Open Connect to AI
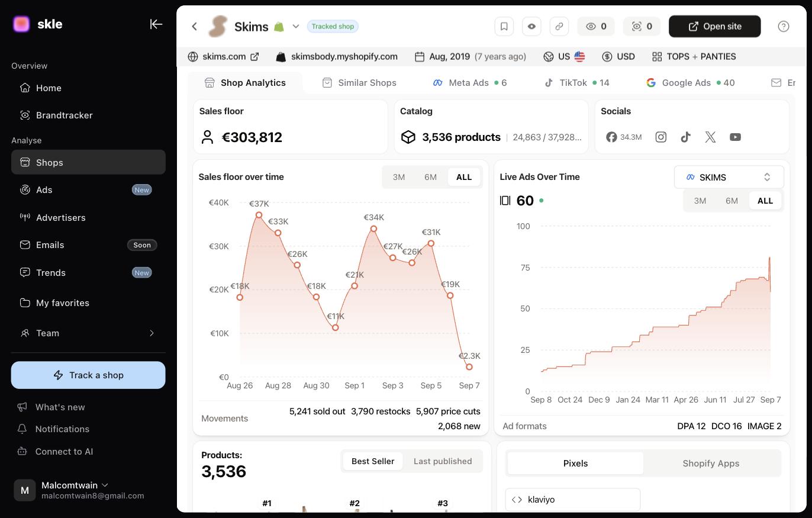 [55, 452]
